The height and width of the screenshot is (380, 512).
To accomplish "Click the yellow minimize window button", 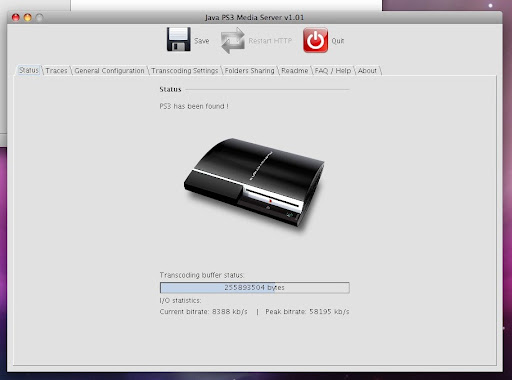I will 28,17.
